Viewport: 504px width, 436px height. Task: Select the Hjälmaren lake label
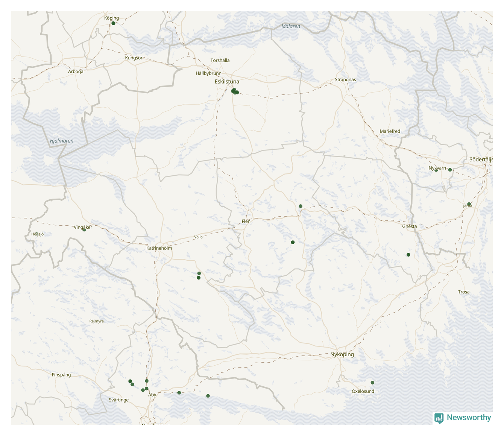tap(62, 141)
